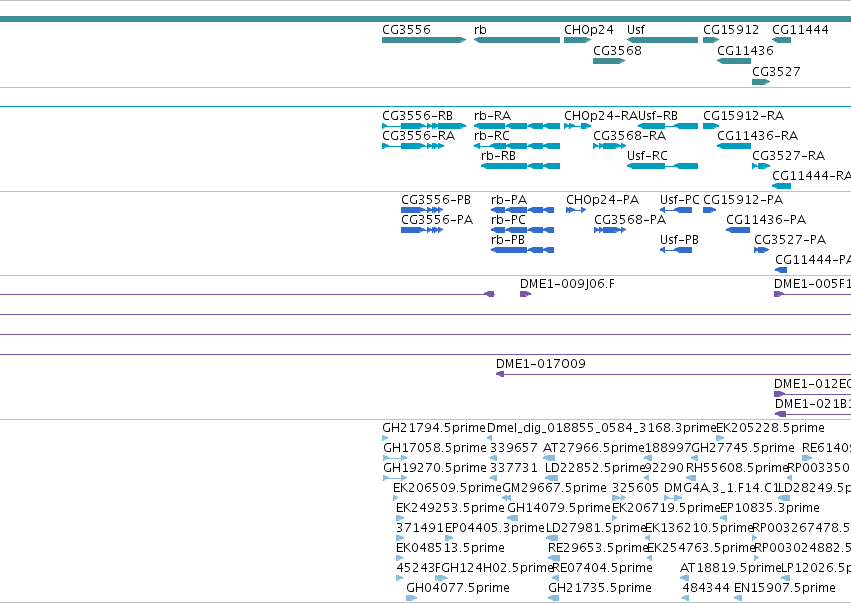Select the rb-RB transcript

[x=520, y=166]
